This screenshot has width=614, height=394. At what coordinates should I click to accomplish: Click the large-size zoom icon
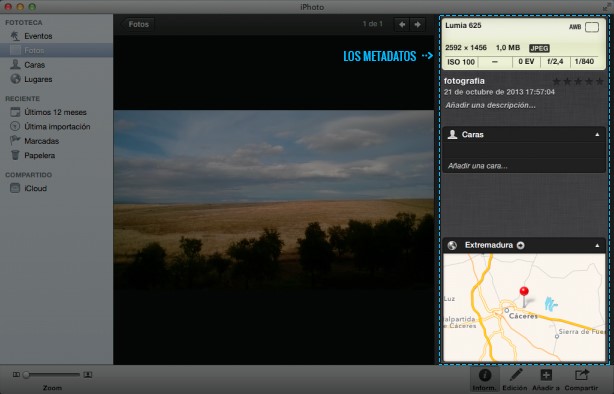[x=88, y=375]
